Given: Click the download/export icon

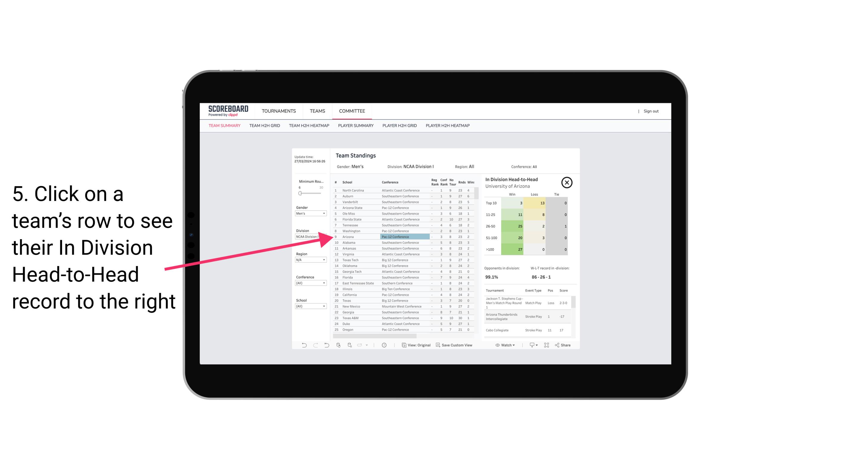Looking at the screenshot, I should pyautogui.click(x=530, y=346).
